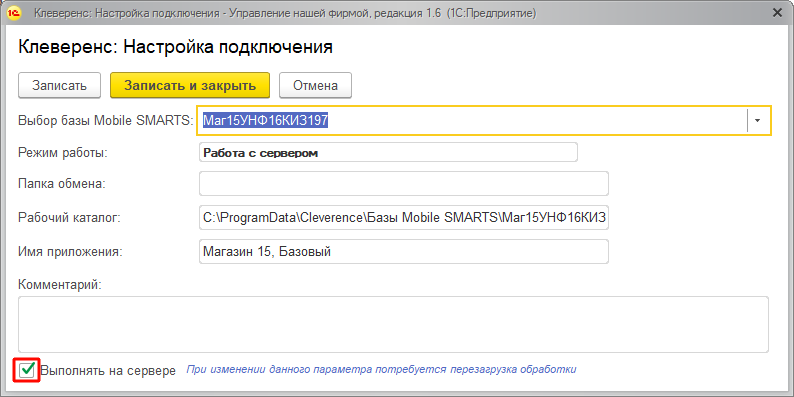Toggle the Выполнять на сервере checkbox
Screen dimensions: 794x397
(27, 370)
